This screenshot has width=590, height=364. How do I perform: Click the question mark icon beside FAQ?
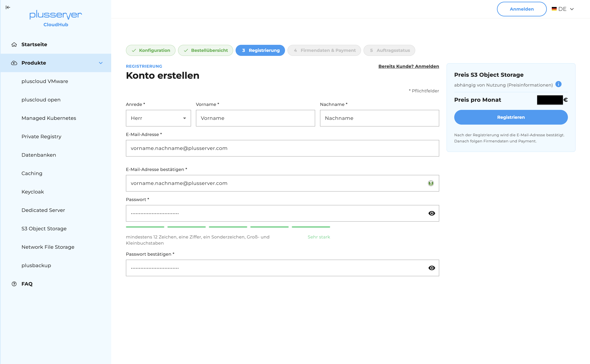(x=14, y=284)
